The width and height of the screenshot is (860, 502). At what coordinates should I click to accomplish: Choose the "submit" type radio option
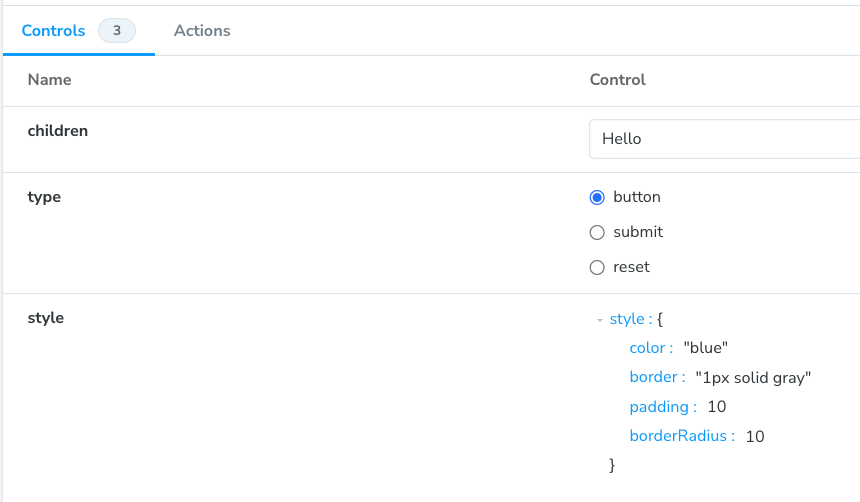coord(598,232)
